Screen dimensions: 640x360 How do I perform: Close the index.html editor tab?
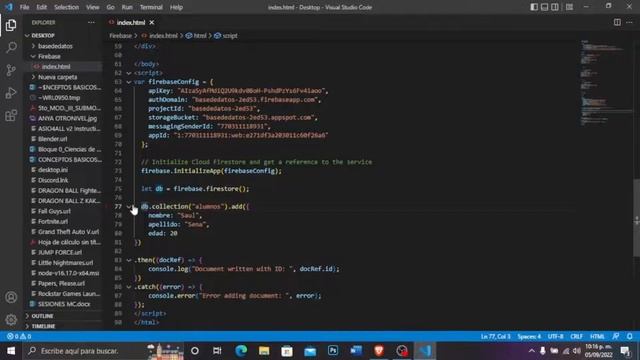[x=152, y=22]
